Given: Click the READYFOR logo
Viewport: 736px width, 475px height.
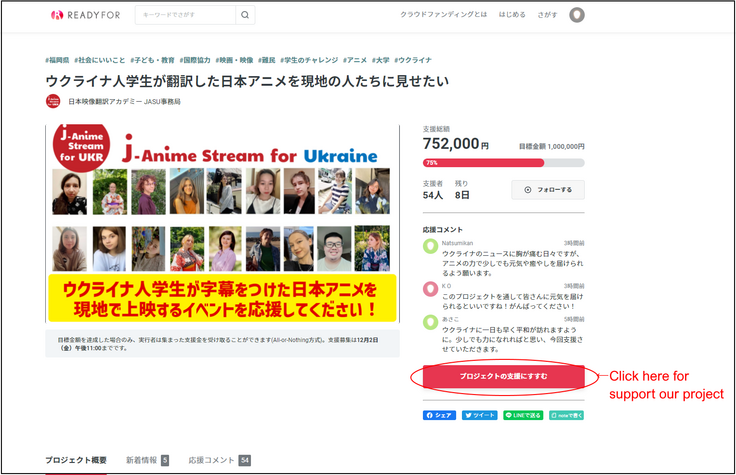Looking at the screenshot, I should (86, 16).
